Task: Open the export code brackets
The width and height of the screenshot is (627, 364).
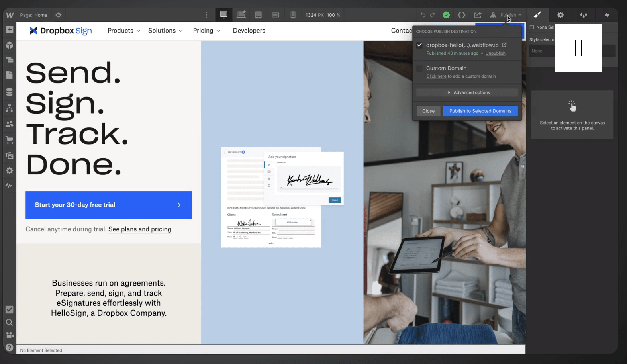Action: (x=462, y=15)
